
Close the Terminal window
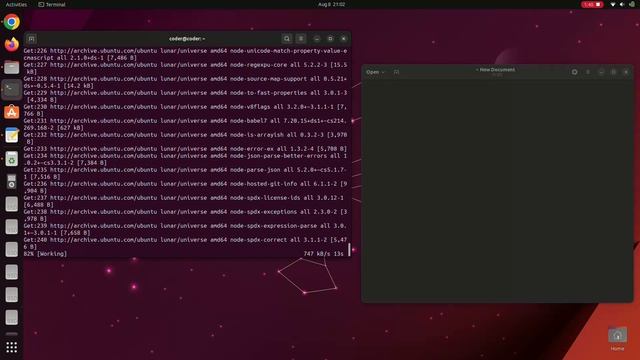coord(344,39)
